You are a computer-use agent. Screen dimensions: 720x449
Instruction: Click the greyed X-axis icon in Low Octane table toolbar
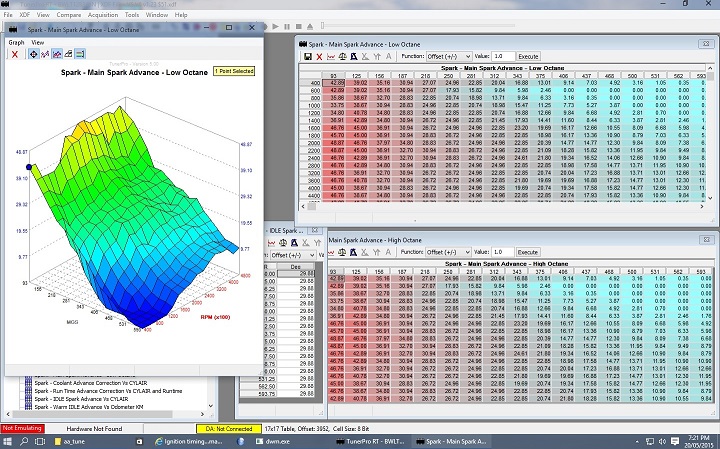365,56
